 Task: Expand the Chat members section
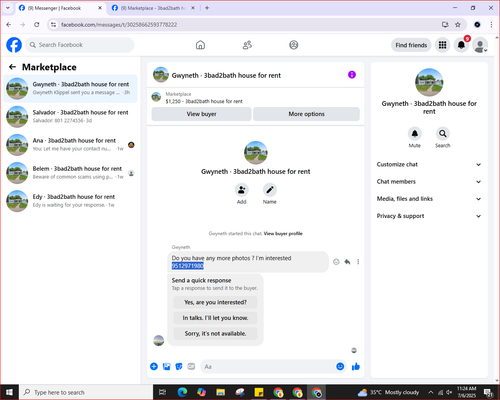429,182
